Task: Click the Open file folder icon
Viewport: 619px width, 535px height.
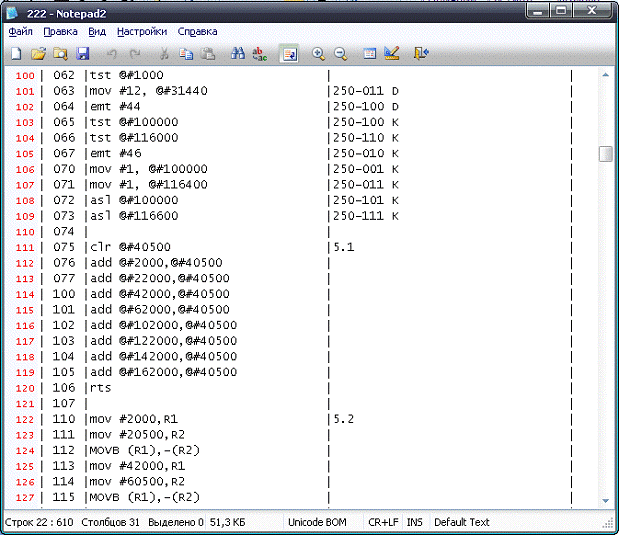Action: (38, 53)
